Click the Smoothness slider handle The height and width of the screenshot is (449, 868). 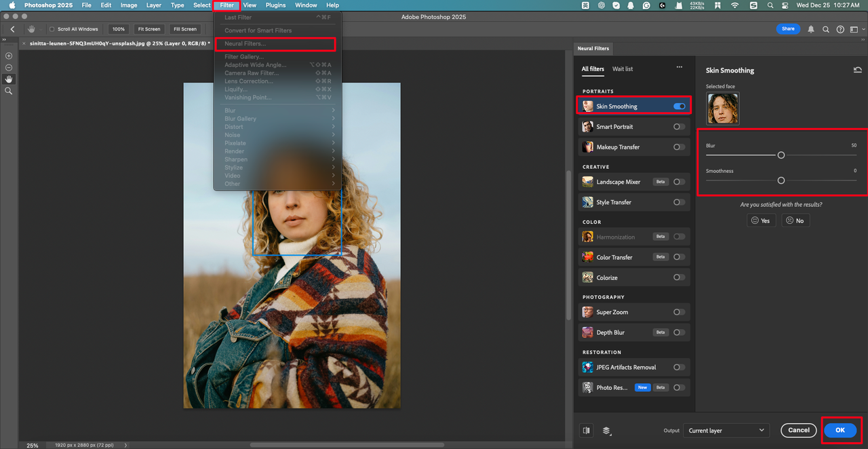pyautogui.click(x=781, y=180)
